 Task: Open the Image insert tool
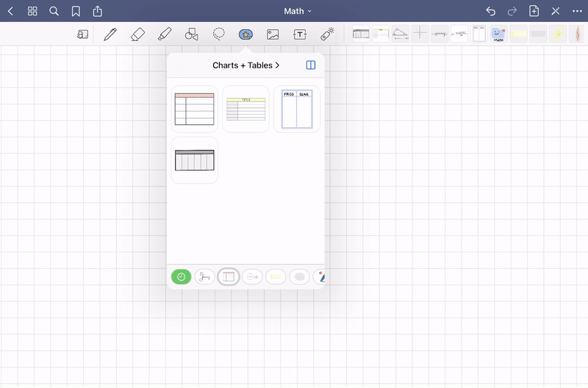point(273,34)
